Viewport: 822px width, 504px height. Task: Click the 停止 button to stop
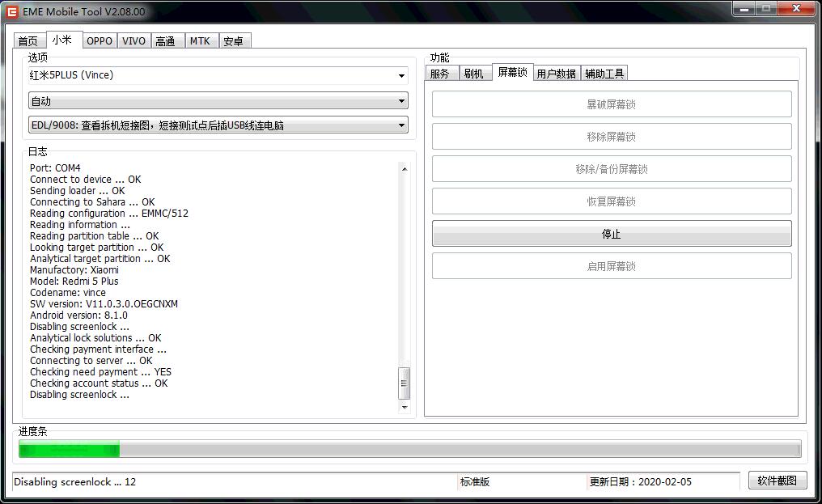[x=612, y=233]
